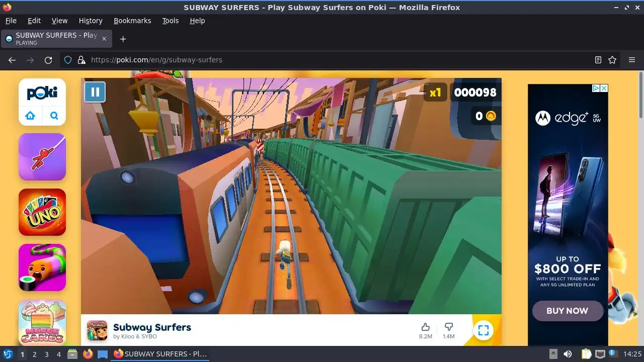The width and height of the screenshot is (644, 362).
Task: Pause the Subway Surfers game
Action: 95,92
